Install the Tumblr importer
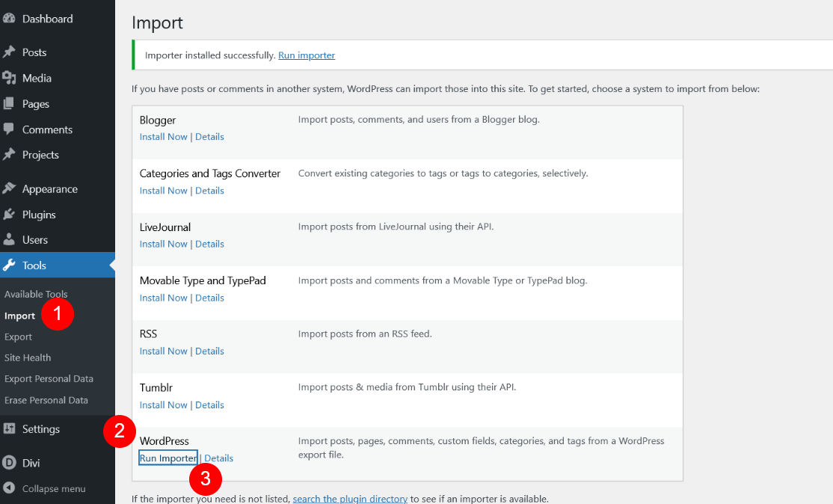This screenshot has width=833, height=504. click(164, 405)
